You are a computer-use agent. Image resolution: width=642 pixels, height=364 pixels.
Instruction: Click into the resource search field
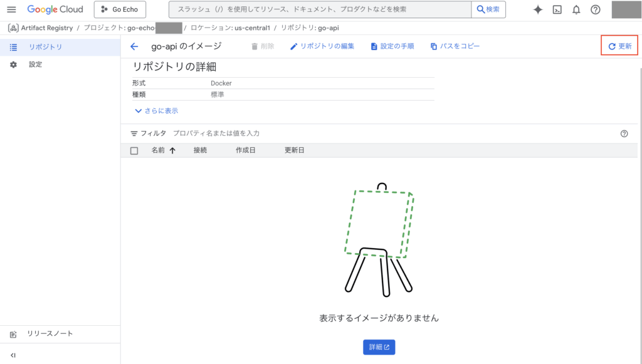[320, 9]
